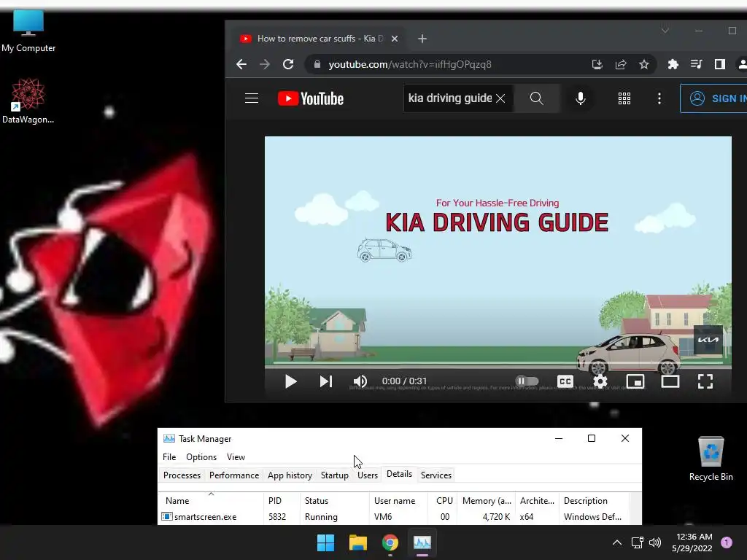Open Task Manager View menu
This screenshot has height=560, width=747.
coord(236,457)
